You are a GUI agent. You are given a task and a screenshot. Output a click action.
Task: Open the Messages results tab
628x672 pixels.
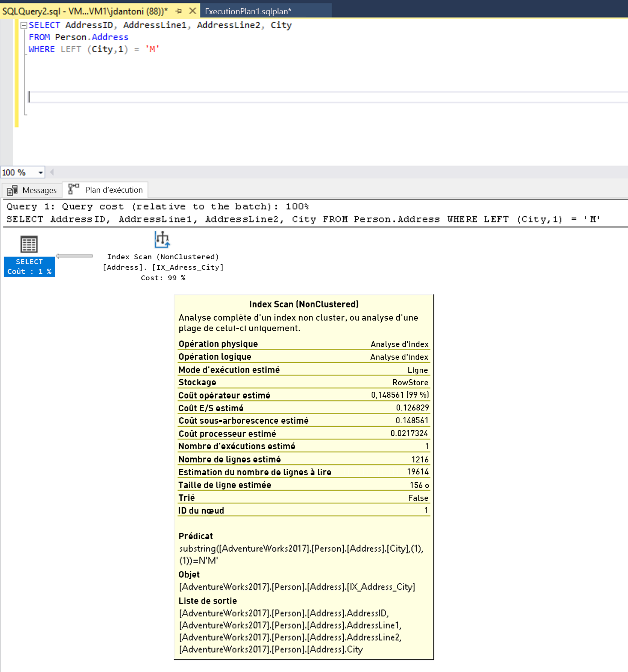[x=32, y=190]
